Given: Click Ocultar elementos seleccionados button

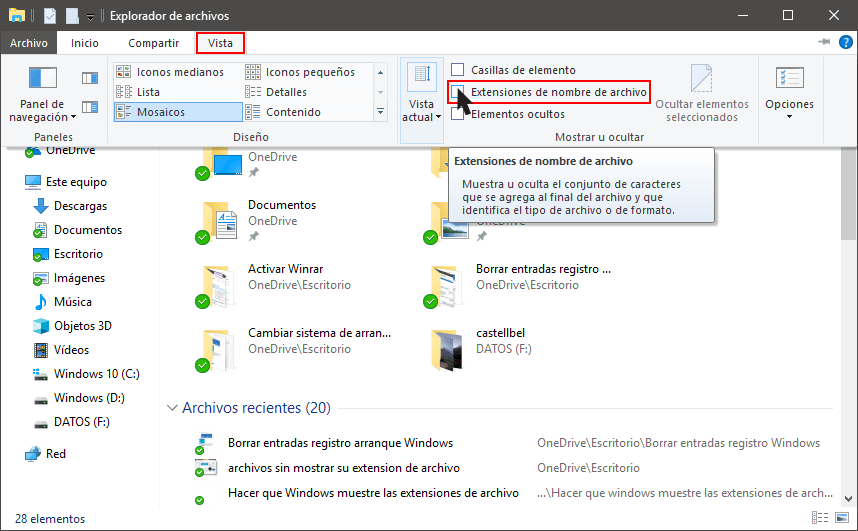Looking at the screenshot, I should [x=702, y=93].
